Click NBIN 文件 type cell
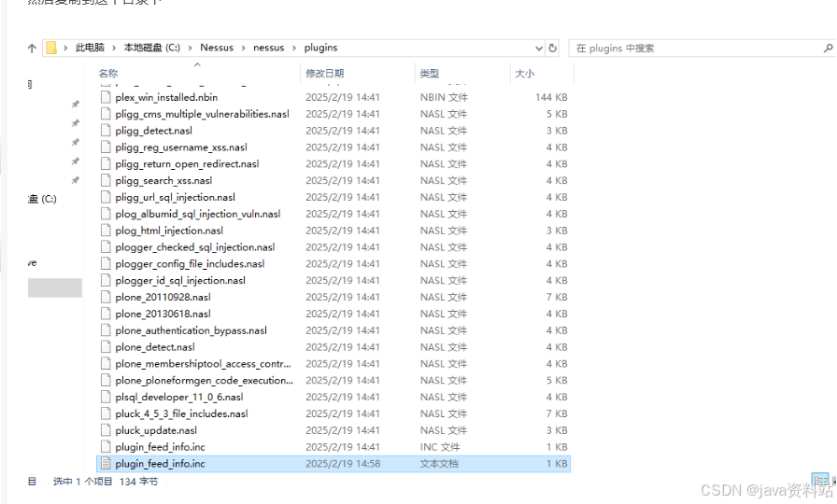Image resolution: width=837 pixels, height=504 pixels. pos(444,97)
